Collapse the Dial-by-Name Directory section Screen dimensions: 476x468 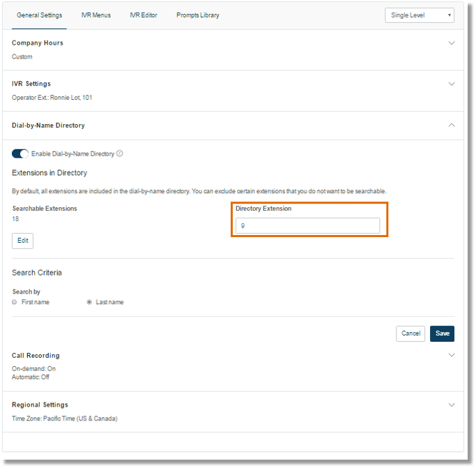(x=452, y=126)
